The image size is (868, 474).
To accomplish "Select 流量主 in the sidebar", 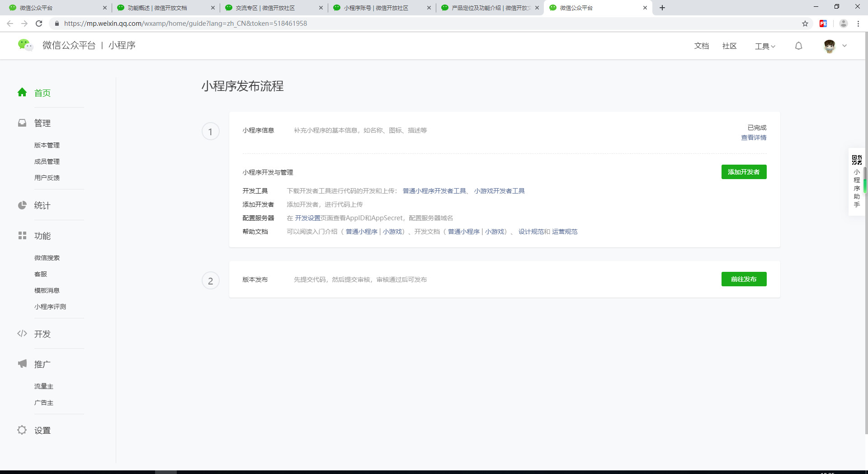I will click(x=44, y=386).
